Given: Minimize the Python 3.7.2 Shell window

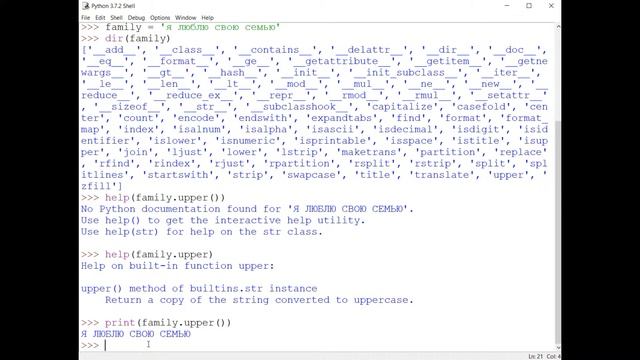Looking at the screenshot, I should pos(507,6).
